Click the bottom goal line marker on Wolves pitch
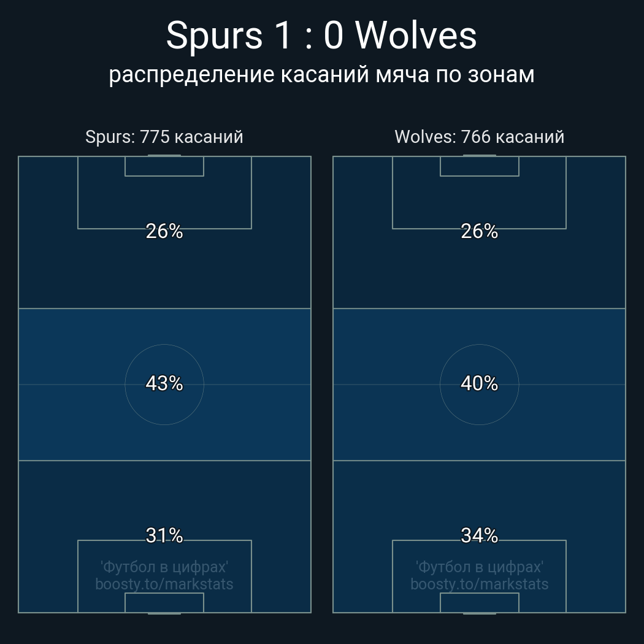 coord(479,613)
